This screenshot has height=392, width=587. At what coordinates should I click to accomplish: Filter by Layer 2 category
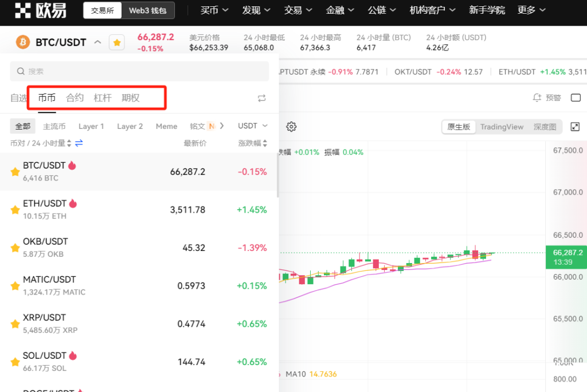point(130,126)
